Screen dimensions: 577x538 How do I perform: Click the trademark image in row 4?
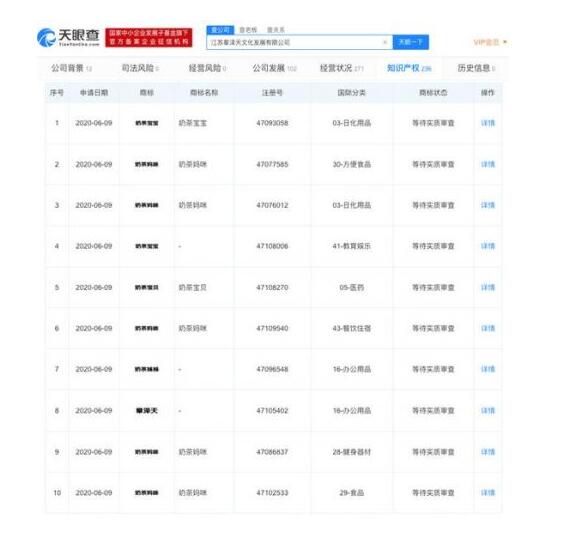(147, 246)
